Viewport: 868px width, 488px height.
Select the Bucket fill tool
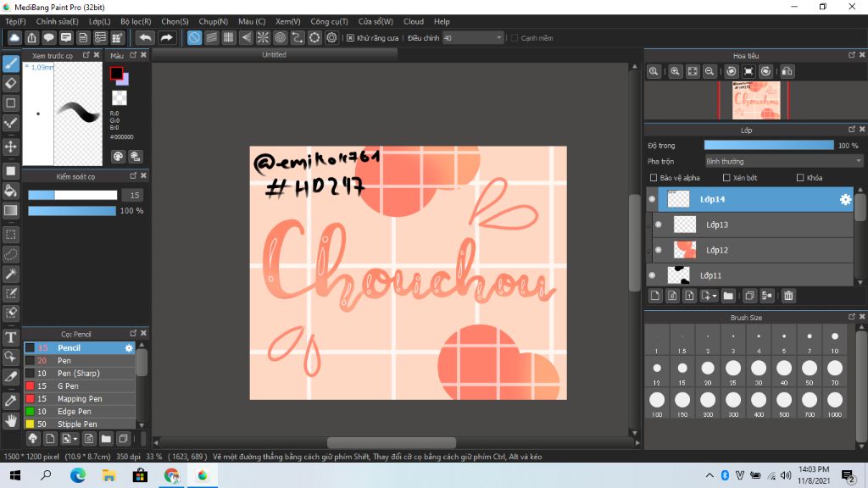tap(11, 191)
